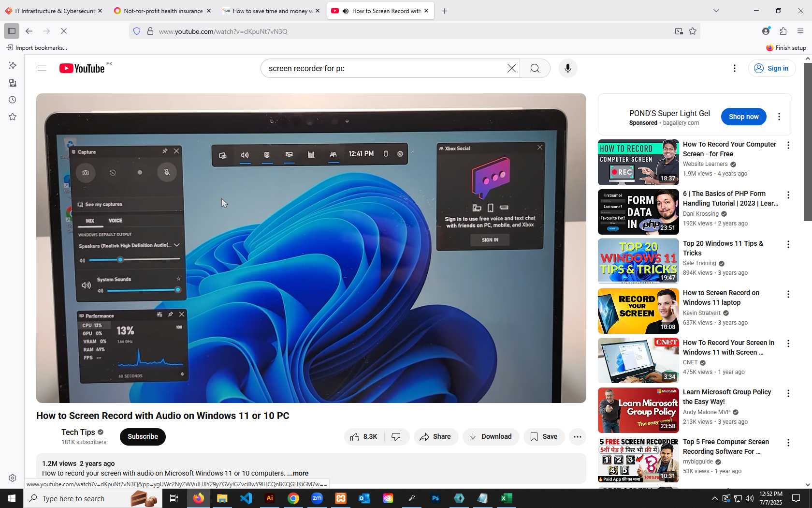Open the Tech Tips channel page

click(78, 432)
